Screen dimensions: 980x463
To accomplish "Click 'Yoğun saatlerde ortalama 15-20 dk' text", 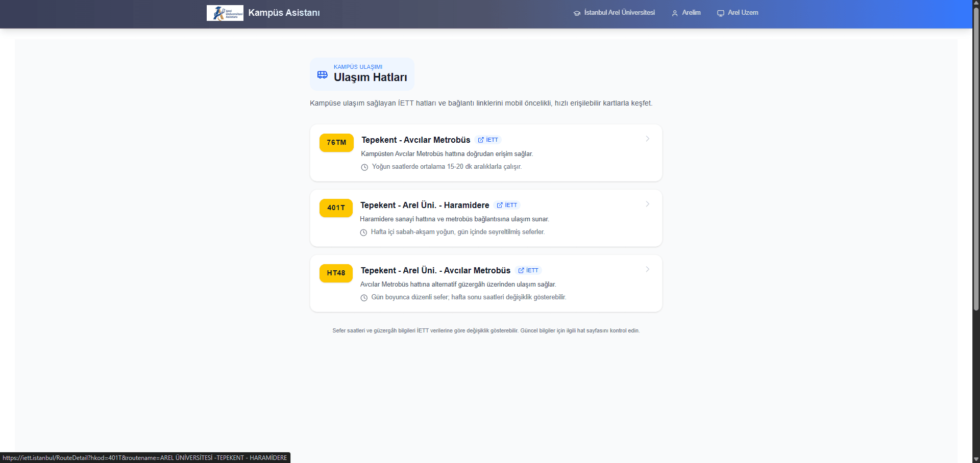I will tap(447, 167).
